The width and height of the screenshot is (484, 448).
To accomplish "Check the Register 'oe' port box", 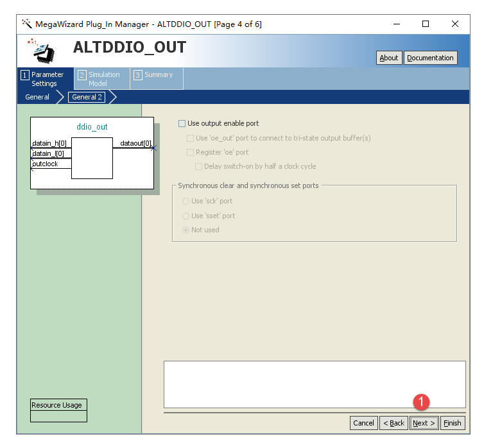I will 190,152.
